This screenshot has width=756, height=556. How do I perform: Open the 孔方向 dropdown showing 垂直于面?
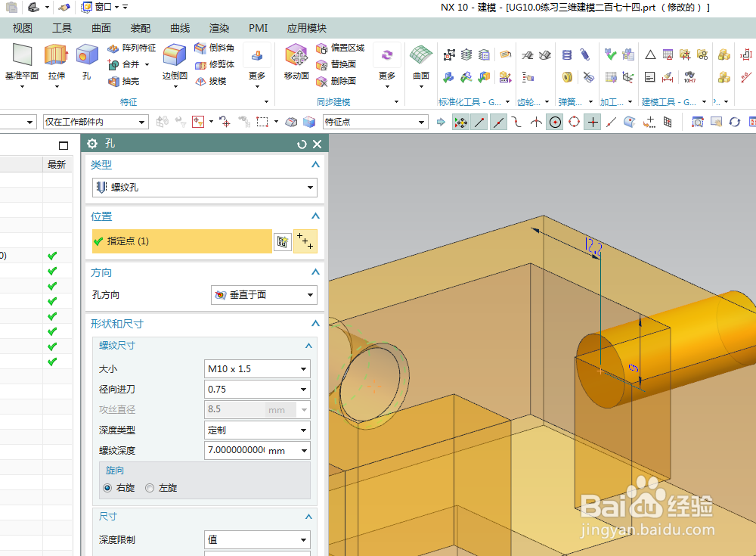[264, 295]
